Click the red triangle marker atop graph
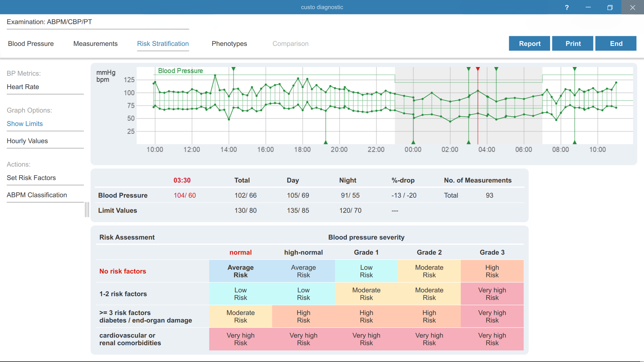Screen dimensions: 644x362 tap(478, 69)
